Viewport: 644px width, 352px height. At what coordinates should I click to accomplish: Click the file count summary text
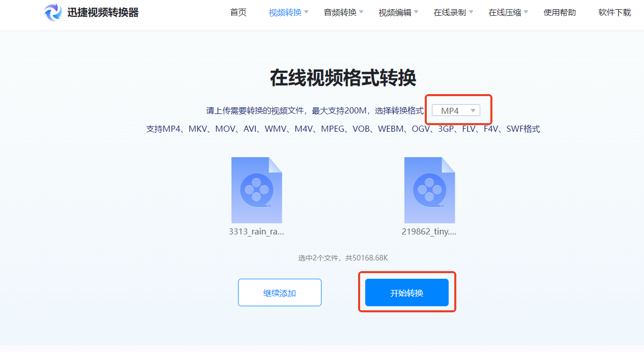pyautogui.click(x=342, y=258)
